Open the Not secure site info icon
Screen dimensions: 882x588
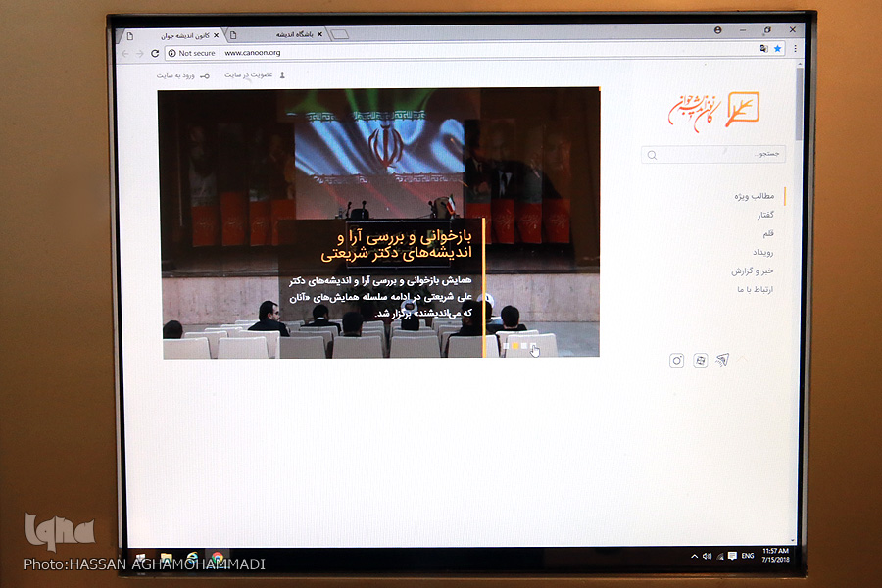point(172,53)
